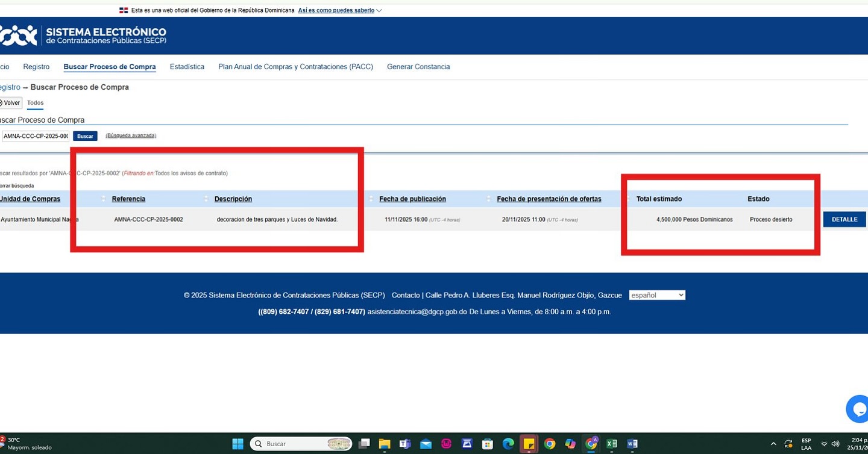Click the DETALLE button
The width and height of the screenshot is (868, 454).
pyautogui.click(x=844, y=220)
